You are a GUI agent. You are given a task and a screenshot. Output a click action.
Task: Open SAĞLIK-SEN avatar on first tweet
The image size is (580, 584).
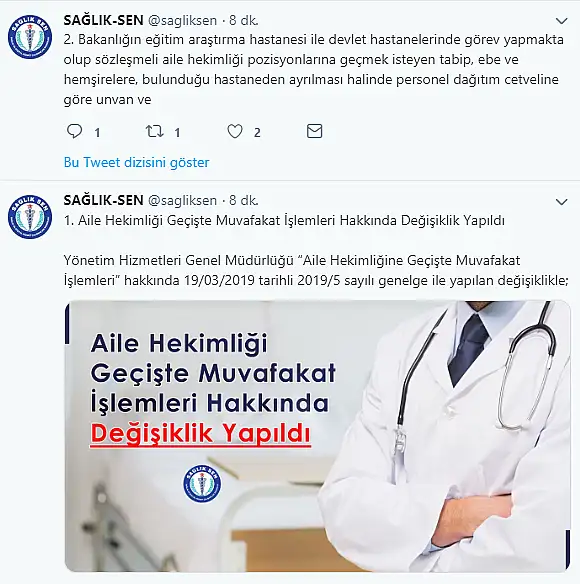pyautogui.click(x=30, y=37)
